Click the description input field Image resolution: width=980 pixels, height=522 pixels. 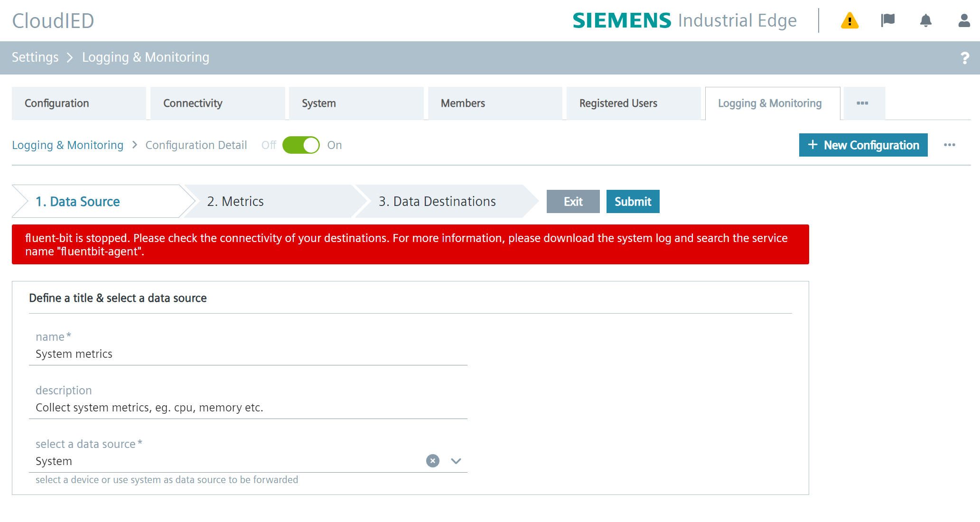(248, 408)
